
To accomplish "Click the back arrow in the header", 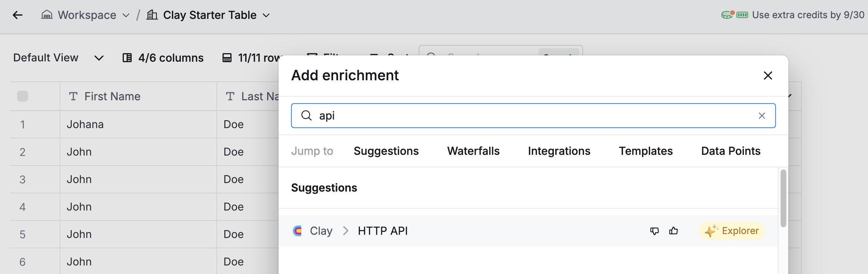I will [x=17, y=15].
